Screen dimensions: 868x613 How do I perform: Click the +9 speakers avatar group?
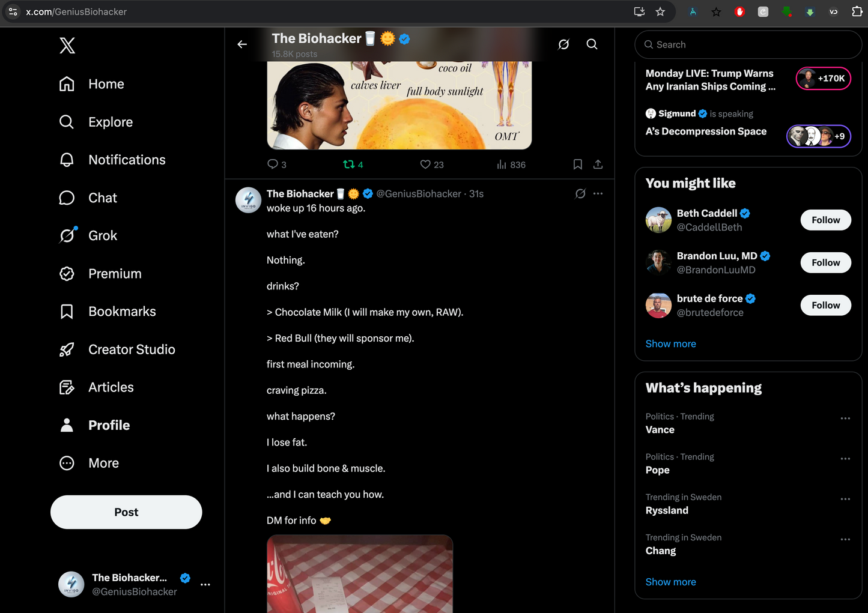coord(819,136)
